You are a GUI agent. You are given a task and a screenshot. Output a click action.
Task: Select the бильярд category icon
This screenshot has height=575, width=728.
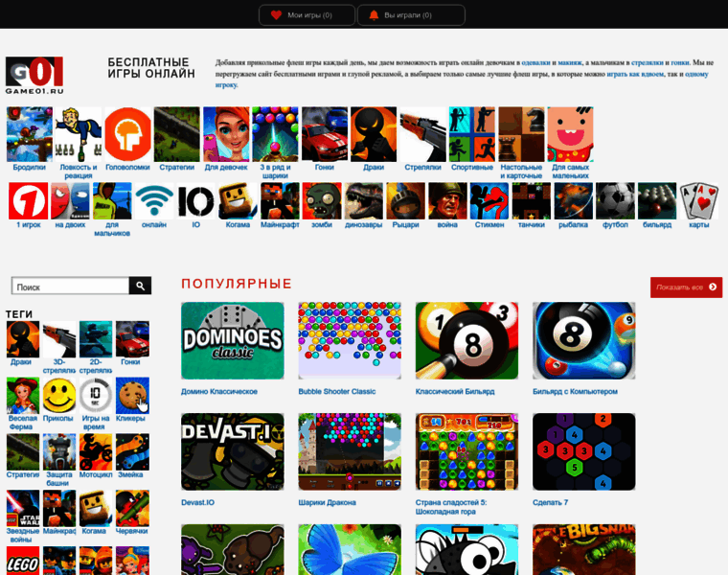click(657, 200)
